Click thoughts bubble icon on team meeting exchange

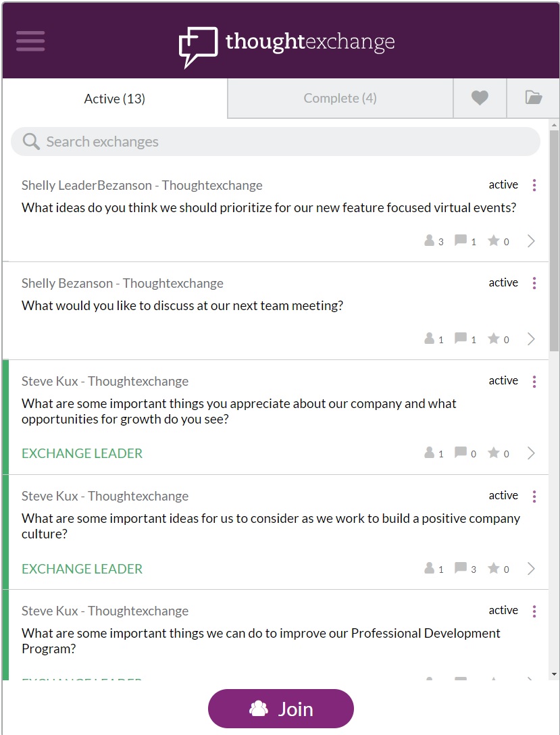point(461,338)
